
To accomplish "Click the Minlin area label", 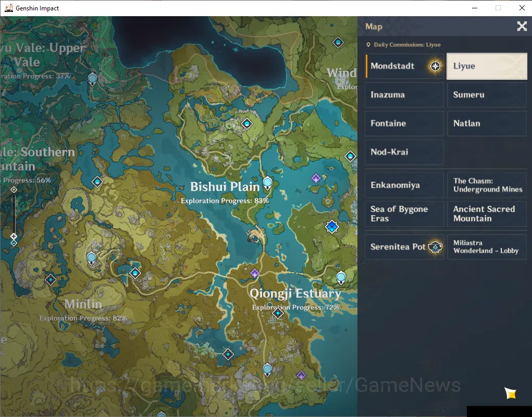I will point(83,304).
